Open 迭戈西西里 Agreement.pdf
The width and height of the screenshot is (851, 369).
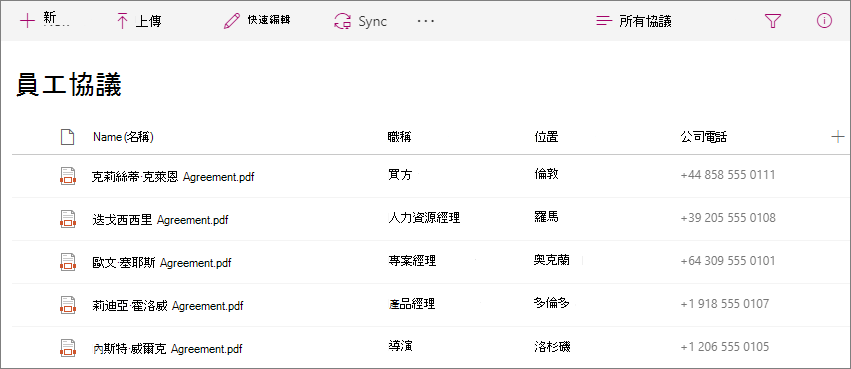point(160,220)
